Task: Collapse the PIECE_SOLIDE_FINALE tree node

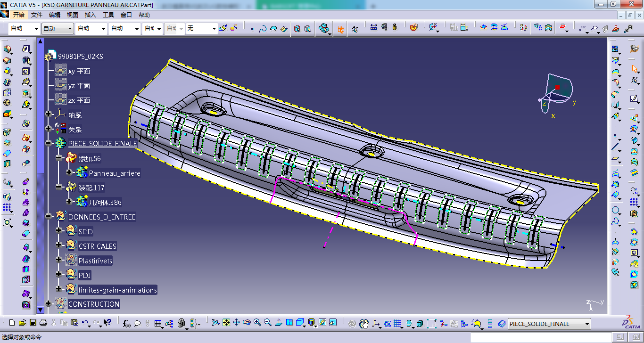Action: click(48, 143)
